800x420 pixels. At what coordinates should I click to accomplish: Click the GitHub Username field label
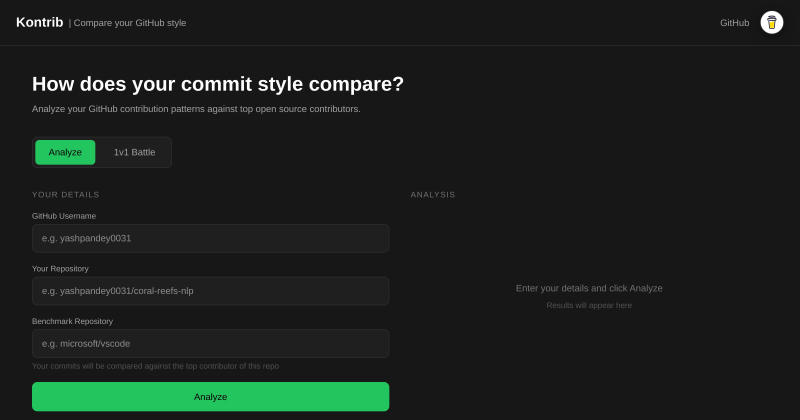point(64,216)
